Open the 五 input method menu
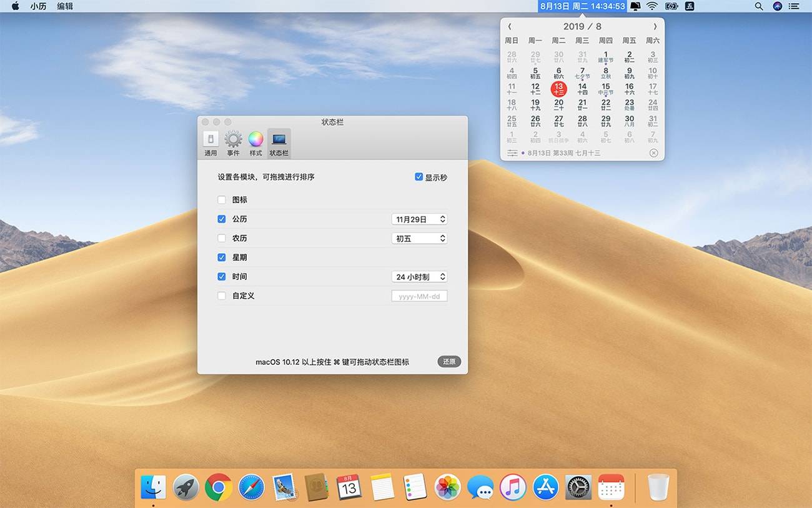The width and height of the screenshot is (812, 508). click(x=690, y=6)
